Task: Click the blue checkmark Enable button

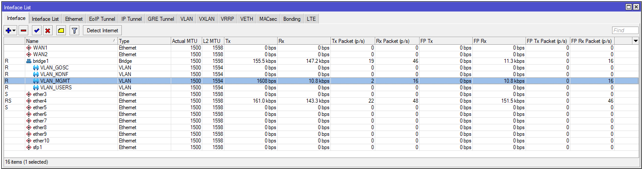Action: coord(37,31)
